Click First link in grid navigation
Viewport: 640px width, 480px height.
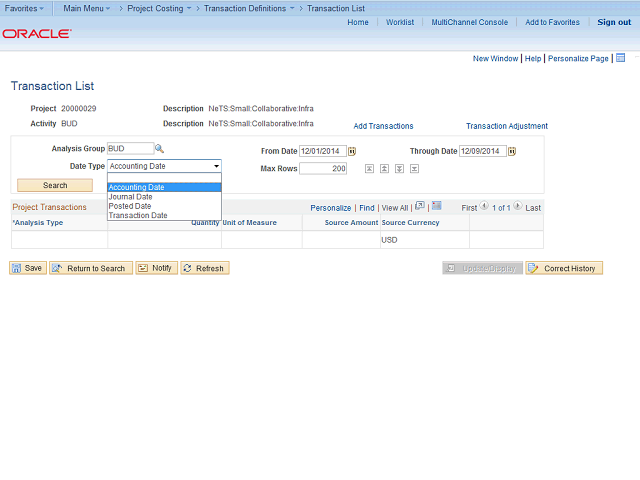[x=469, y=208]
